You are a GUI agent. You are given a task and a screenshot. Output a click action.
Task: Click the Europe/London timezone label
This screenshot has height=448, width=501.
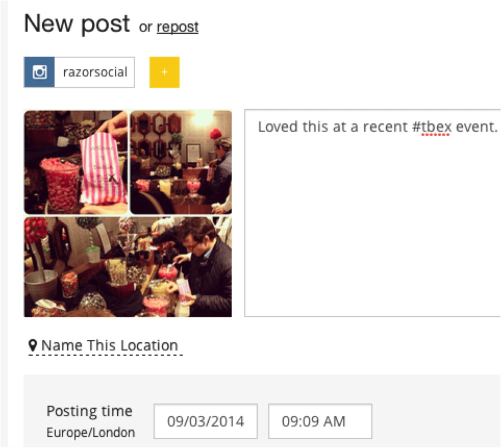pos(90,432)
